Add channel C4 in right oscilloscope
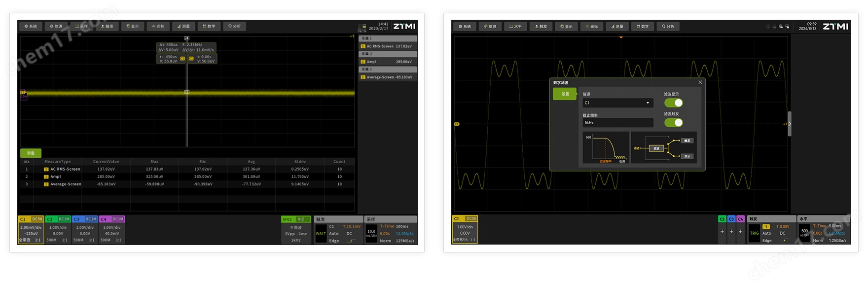 [x=740, y=231]
